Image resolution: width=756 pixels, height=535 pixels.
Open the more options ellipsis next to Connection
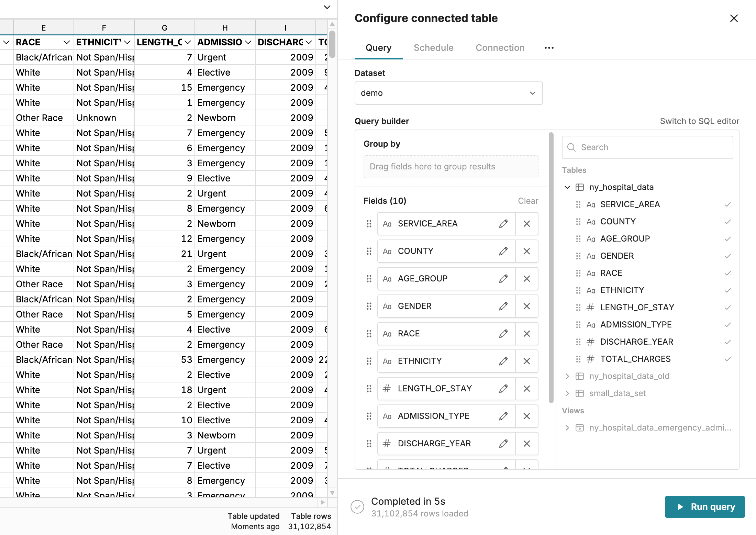549,48
